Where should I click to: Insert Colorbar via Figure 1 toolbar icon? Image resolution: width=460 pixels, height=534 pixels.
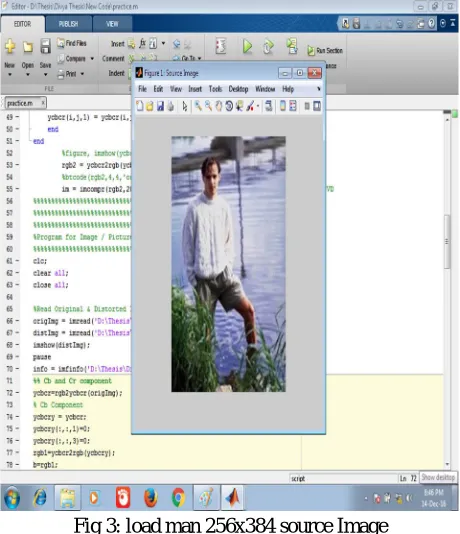click(283, 106)
